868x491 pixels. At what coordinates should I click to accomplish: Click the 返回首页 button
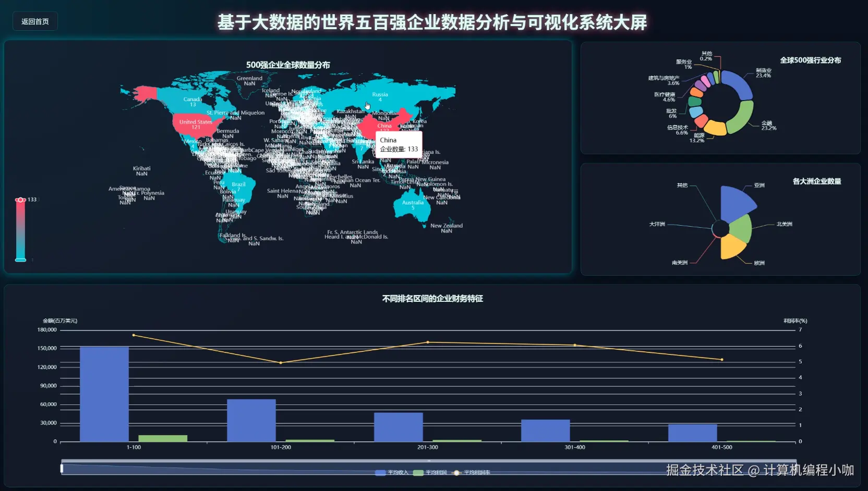click(35, 21)
